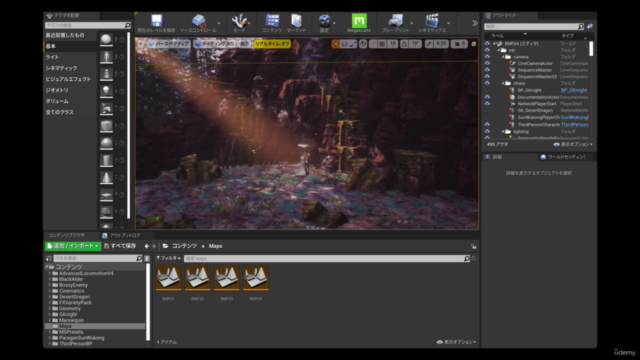Image resolution: width=640 pixels, height=360 pixels.
Task: Launch the green Megascans plugin icon
Action: tap(359, 20)
